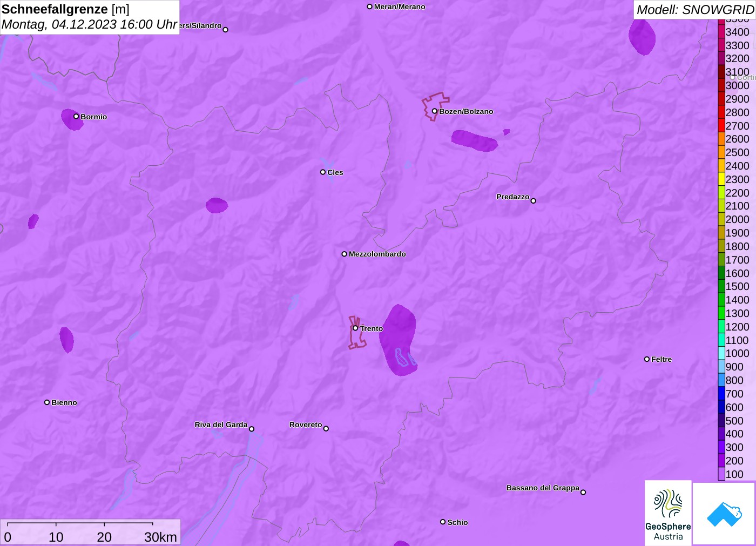The image size is (756, 546).
Task: Click the 10 scale bar label
Action: click(x=56, y=537)
